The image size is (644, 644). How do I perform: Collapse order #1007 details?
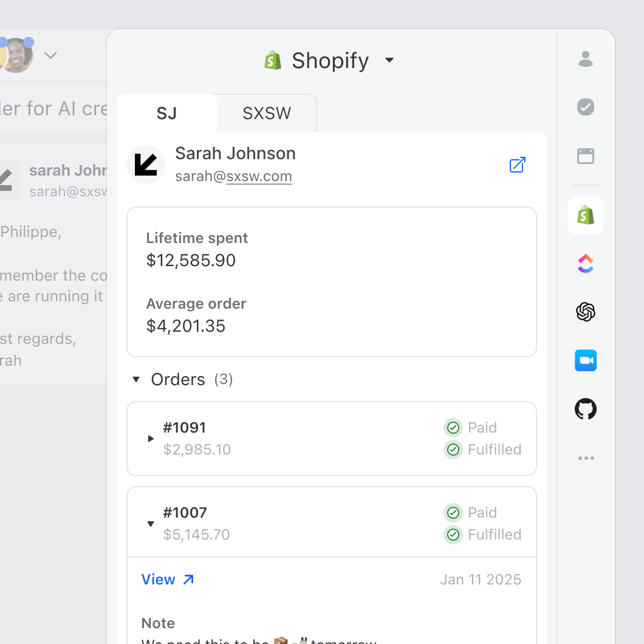click(x=151, y=524)
